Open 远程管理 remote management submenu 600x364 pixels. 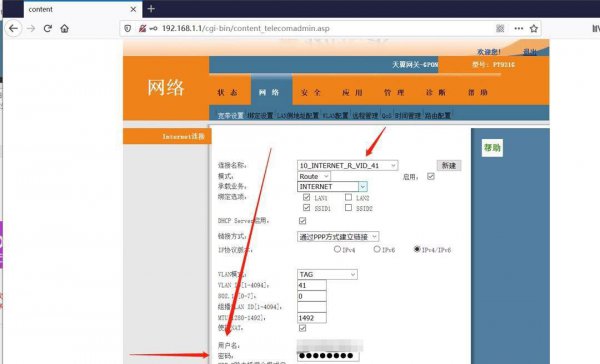365,115
